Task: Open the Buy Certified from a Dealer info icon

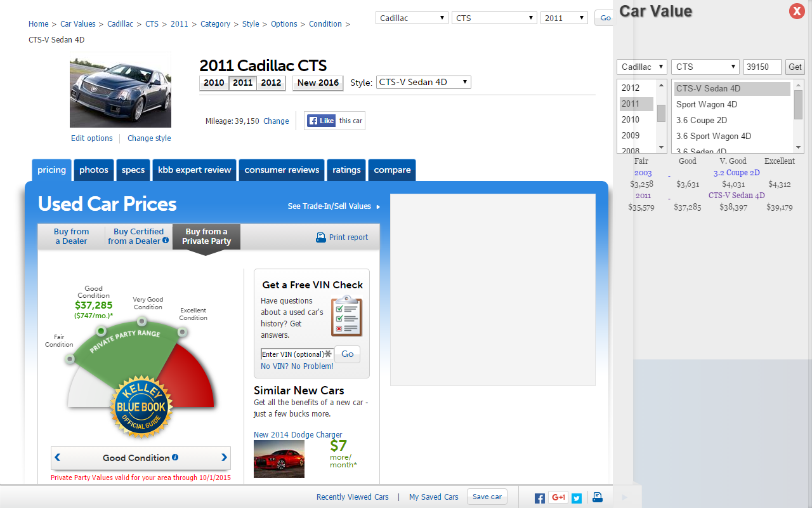Action: [166, 241]
